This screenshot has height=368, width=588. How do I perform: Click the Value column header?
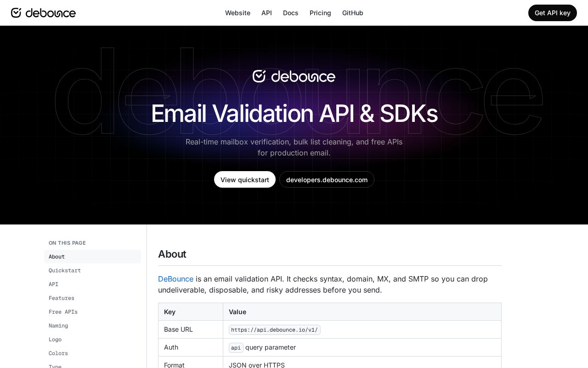pos(362,312)
